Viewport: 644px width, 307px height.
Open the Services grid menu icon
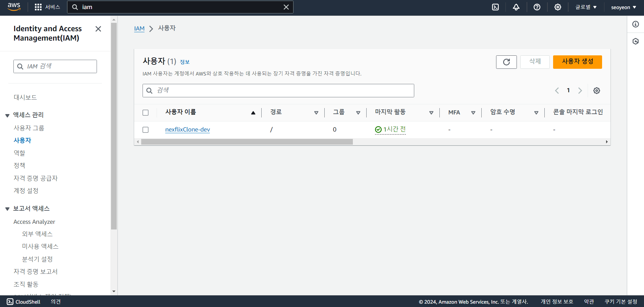pyautogui.click(x=38, y=7)
